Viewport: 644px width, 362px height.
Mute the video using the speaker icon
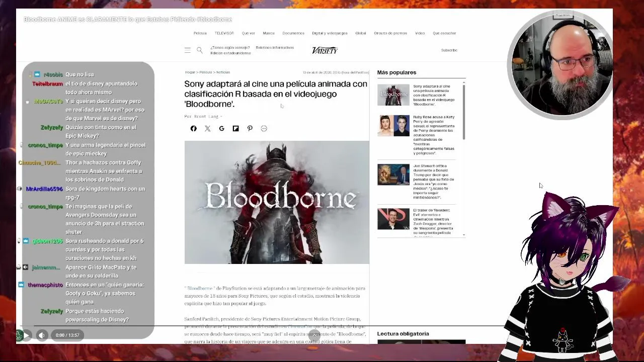point(42,335)
